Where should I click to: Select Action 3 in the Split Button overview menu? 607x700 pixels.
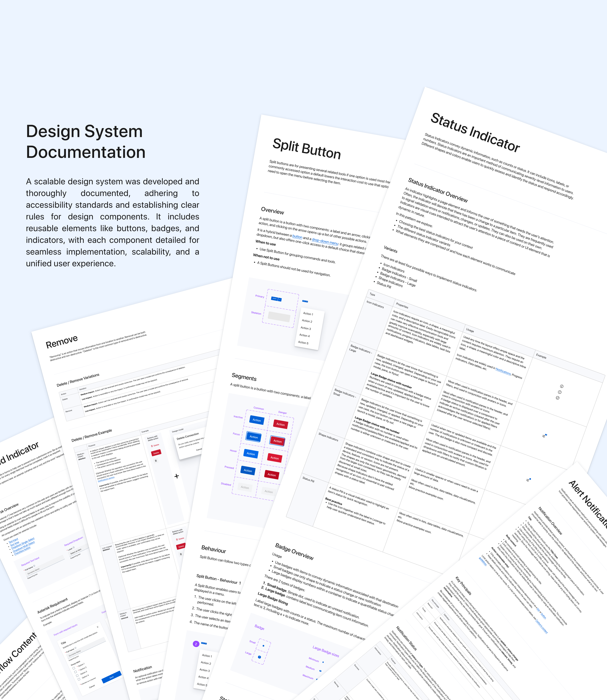point(305,328)
